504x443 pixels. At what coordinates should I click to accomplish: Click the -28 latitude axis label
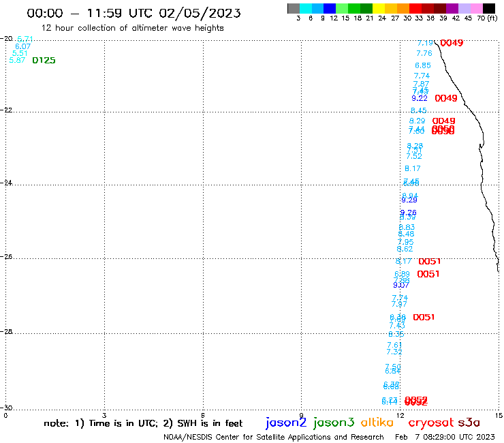click(x=6, y=331)
